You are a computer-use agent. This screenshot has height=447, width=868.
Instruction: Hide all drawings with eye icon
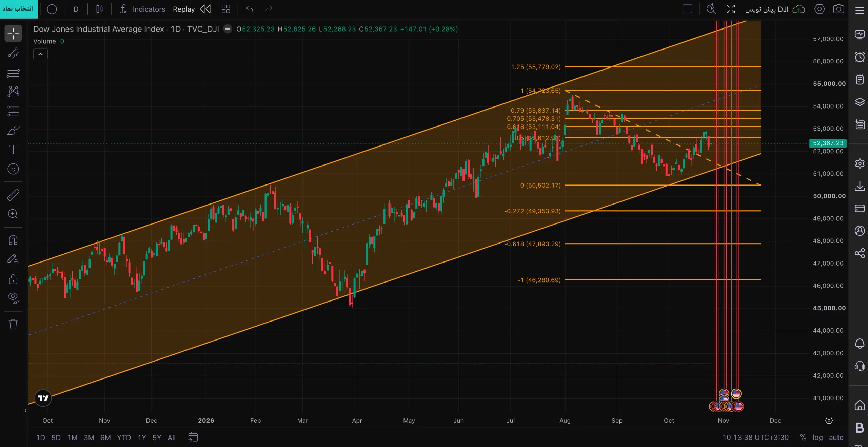[13, 298]
